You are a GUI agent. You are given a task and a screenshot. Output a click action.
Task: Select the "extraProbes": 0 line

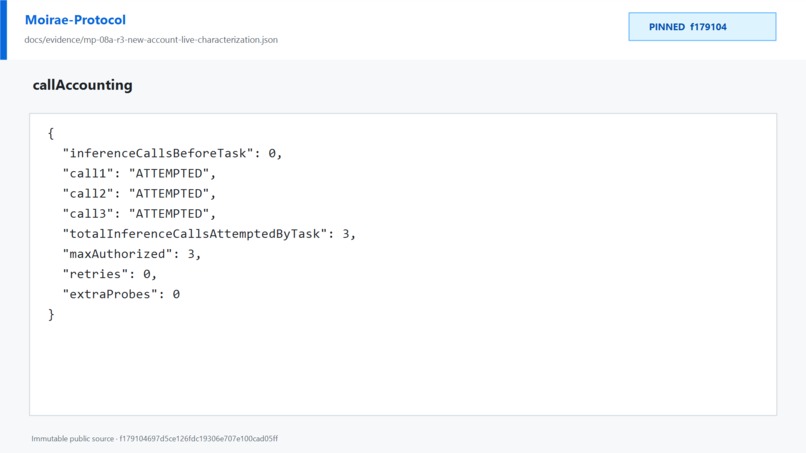[x=121, y=294]
